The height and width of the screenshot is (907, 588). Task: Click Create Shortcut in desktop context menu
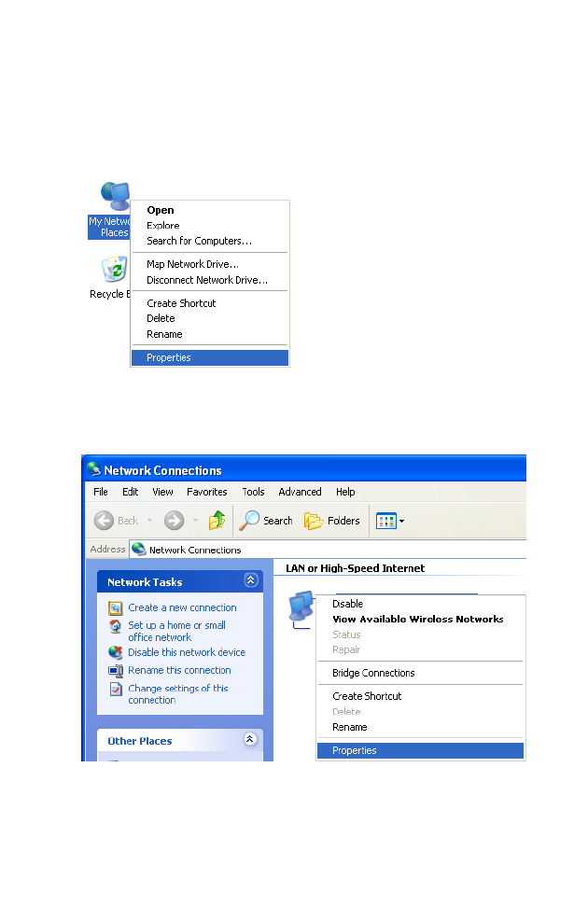[181, 303]
